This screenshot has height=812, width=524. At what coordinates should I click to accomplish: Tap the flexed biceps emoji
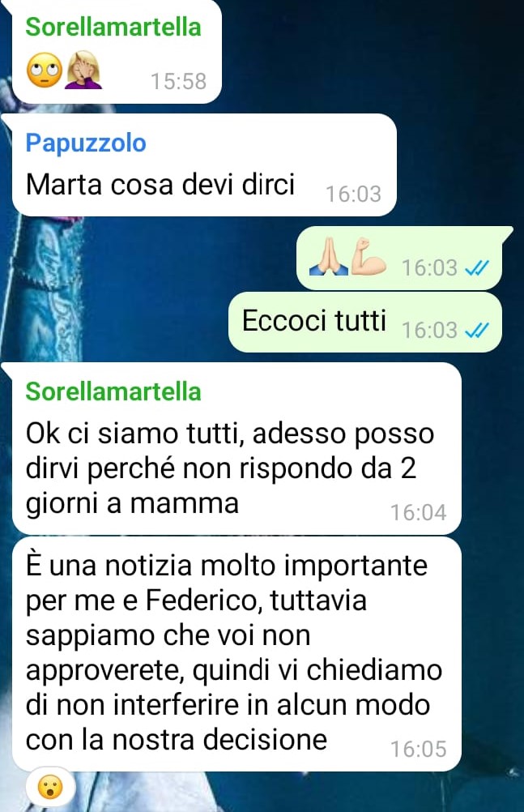click(x=369, y=256)
